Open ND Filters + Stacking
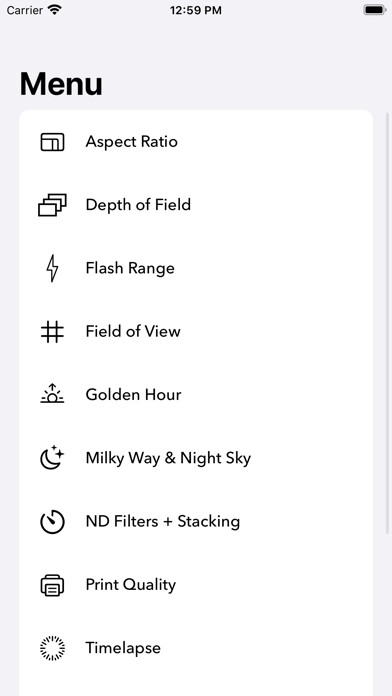The height and width of the screenshot is (696, 392). pos(196,521)
